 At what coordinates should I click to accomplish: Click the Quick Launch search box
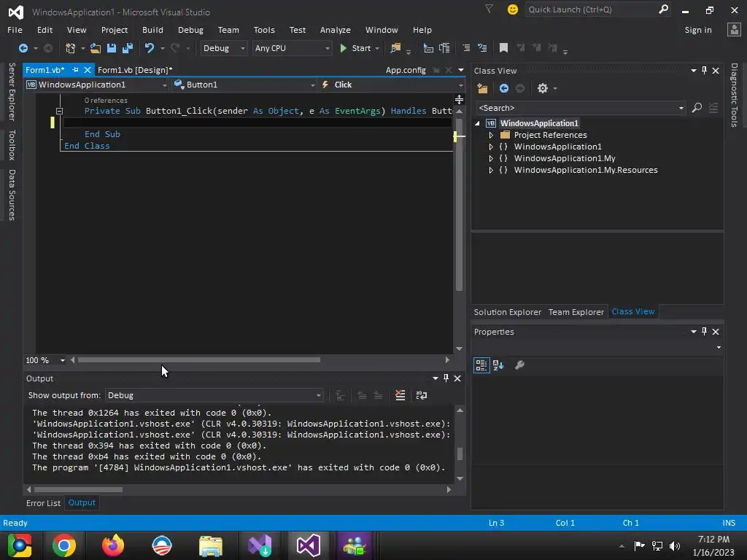[x=598, y=9]
